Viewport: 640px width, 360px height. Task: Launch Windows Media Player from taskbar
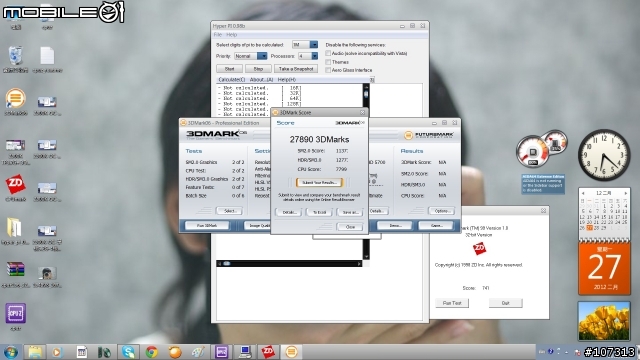click(57, 352)
